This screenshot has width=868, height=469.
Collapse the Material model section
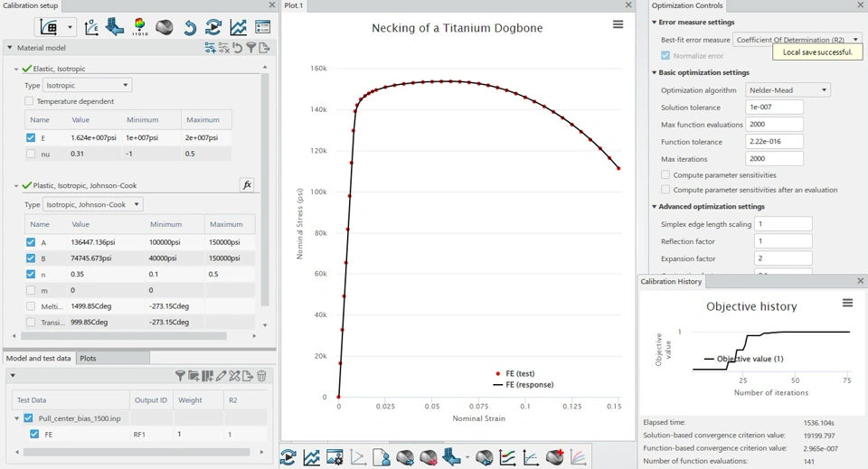pos(9,48)
